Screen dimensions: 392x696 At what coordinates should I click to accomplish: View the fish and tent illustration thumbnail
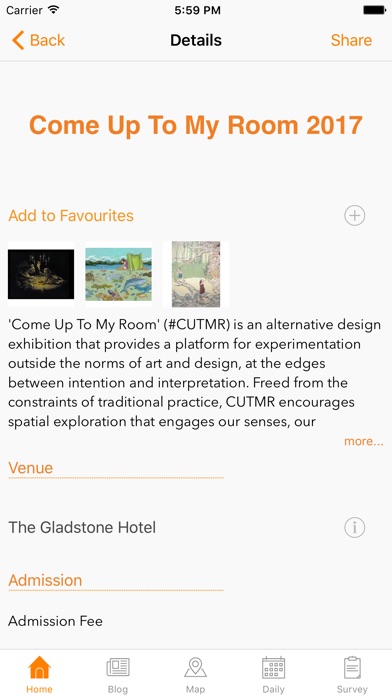(119, 274)
